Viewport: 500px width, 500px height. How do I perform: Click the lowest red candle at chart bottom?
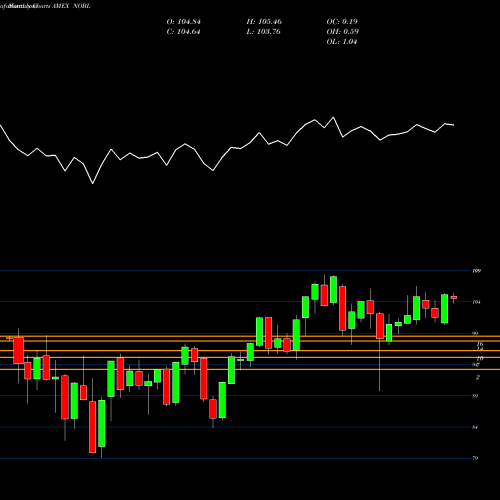(x=92, y=427)
